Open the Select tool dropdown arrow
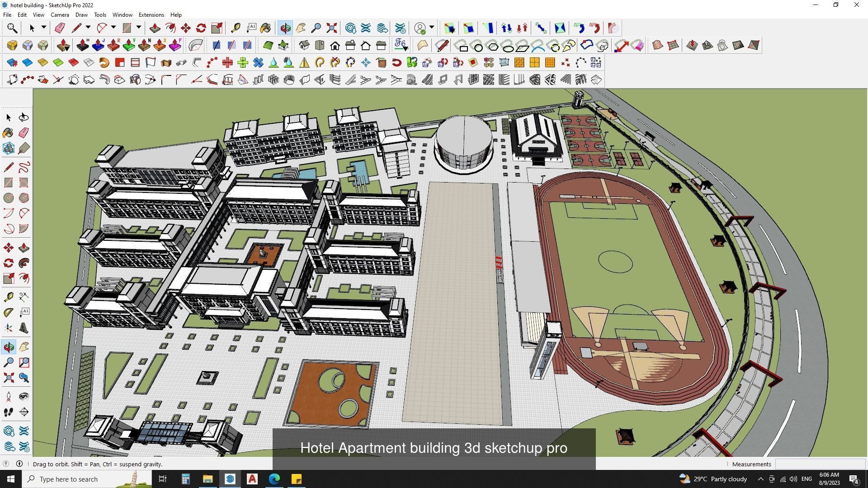Image resolution: width=868 pixels, height=488 pixels. [x=44, y=28]
